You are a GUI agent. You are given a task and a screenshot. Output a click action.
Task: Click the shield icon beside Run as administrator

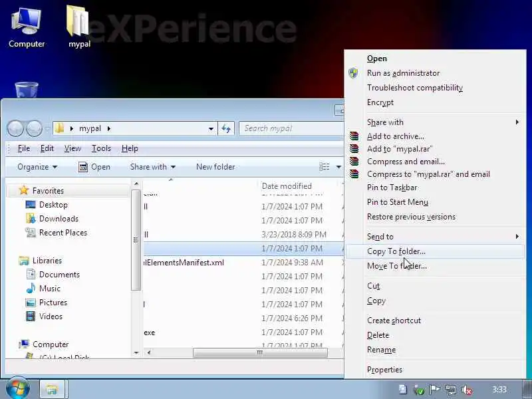pyautogui.click(x=353, y=73)
